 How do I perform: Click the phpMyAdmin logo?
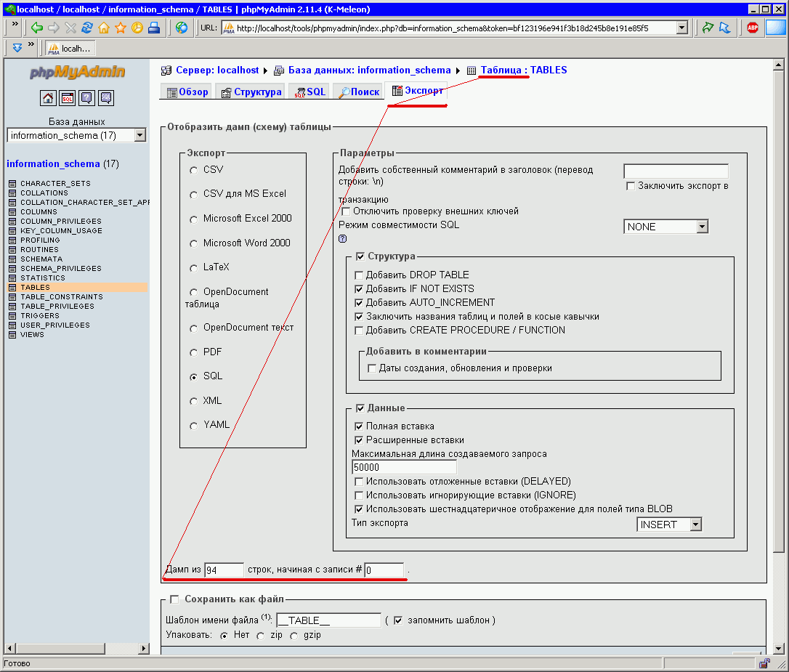coord(77,72)
